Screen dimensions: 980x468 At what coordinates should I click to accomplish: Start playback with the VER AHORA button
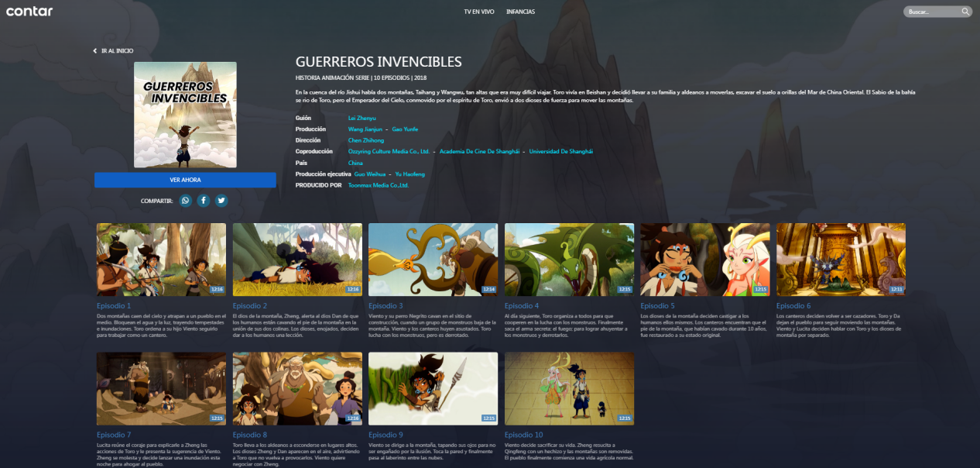[x=185, y=180]
